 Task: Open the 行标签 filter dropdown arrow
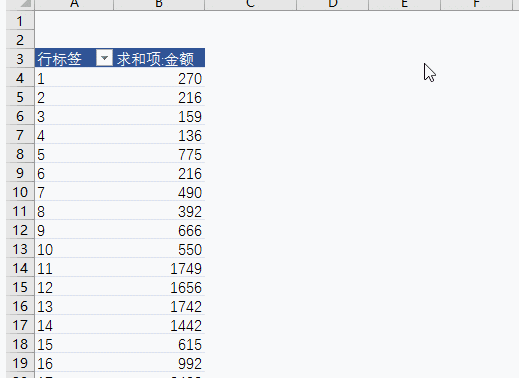click(x=104, y=58)
